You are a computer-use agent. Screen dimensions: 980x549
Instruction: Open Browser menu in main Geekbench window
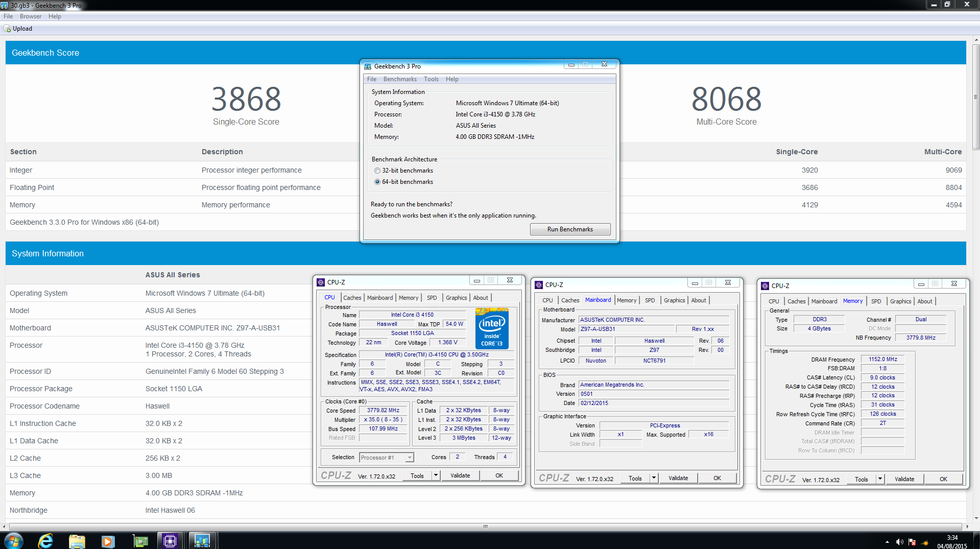pos(31,16)
